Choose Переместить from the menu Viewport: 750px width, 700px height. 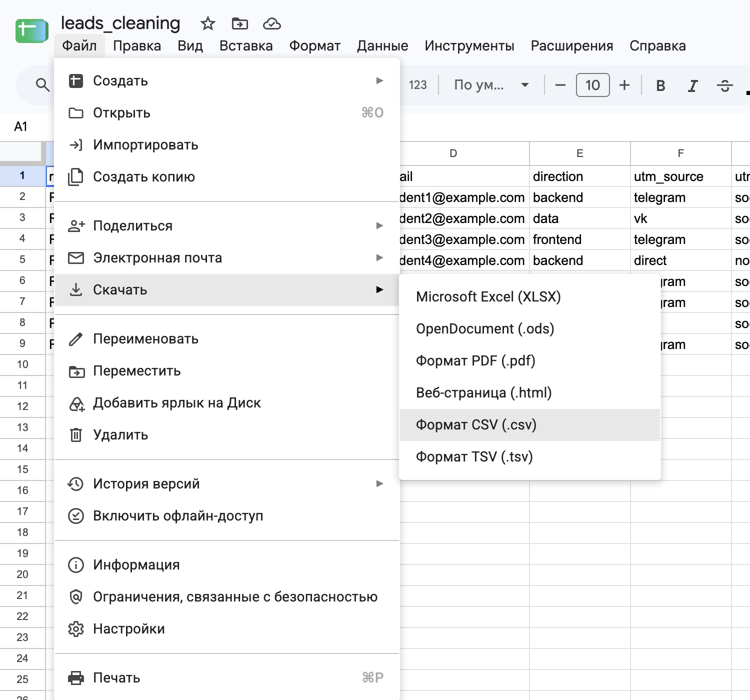pos(226,371)
